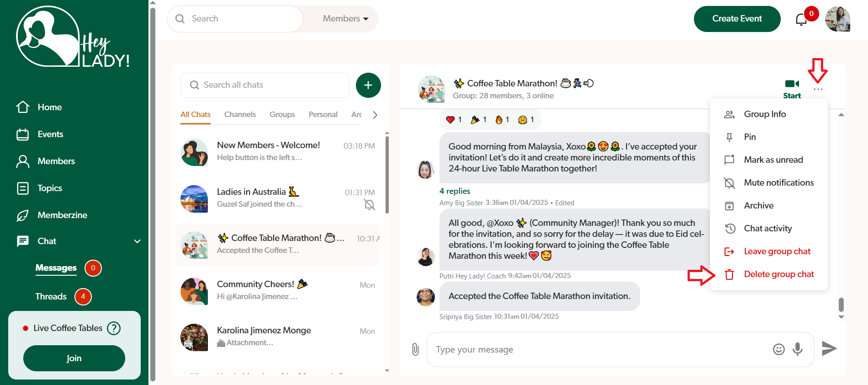Start a new chat with plus button
The width and height of the screenshot is (868, 385).
coord(368,85)
